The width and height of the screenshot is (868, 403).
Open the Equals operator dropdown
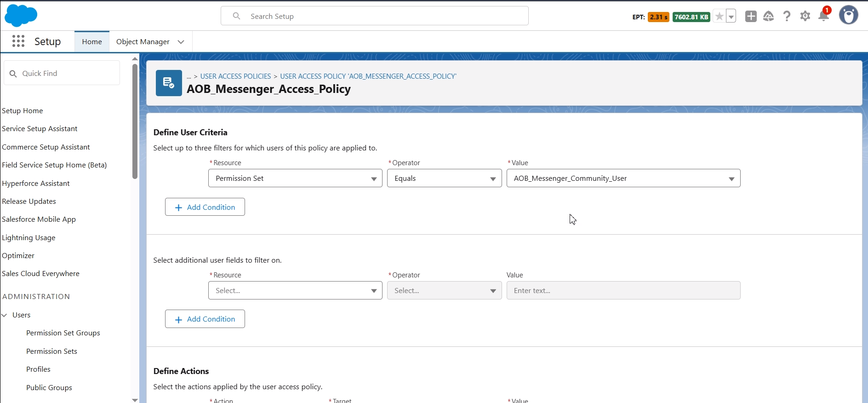[444, 178]
